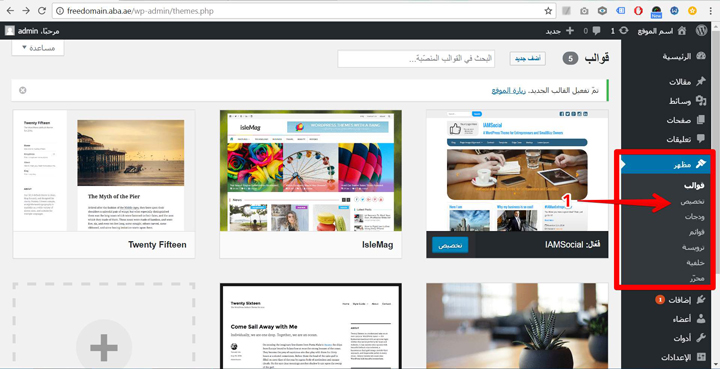Image resolution: width=720 pixels, height=369 pixels.
Task: Click the updates refresh icon
Action: [x=624, y=31]
